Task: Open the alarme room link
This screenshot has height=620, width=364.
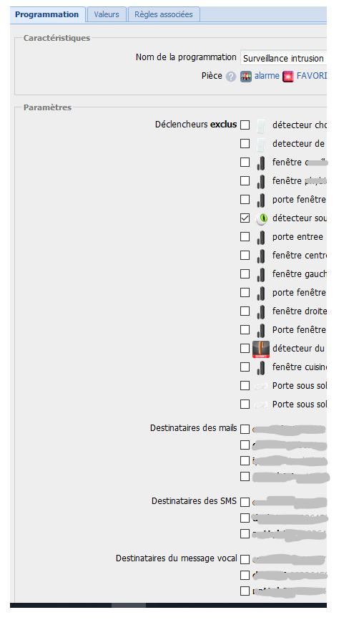Action: [x=267, y=76]
